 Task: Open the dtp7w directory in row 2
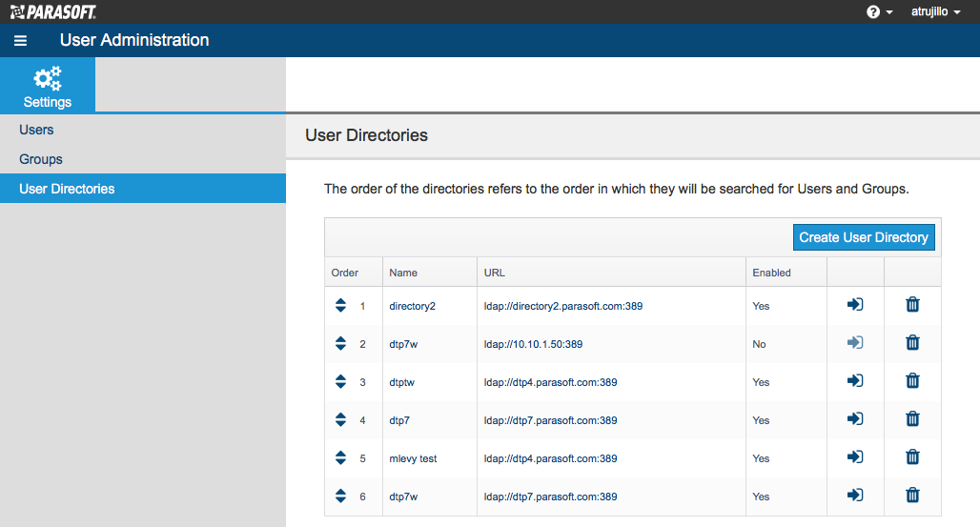point(403,344)
